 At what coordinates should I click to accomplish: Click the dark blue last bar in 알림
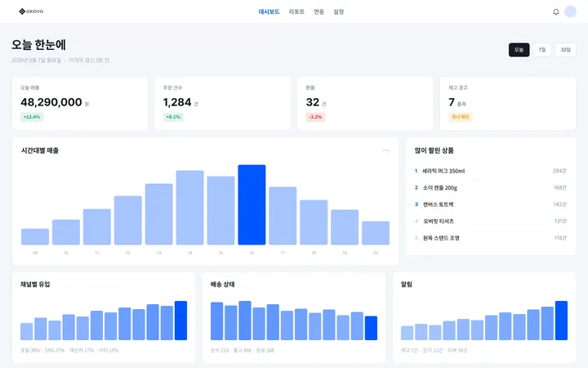pos(561,321)
